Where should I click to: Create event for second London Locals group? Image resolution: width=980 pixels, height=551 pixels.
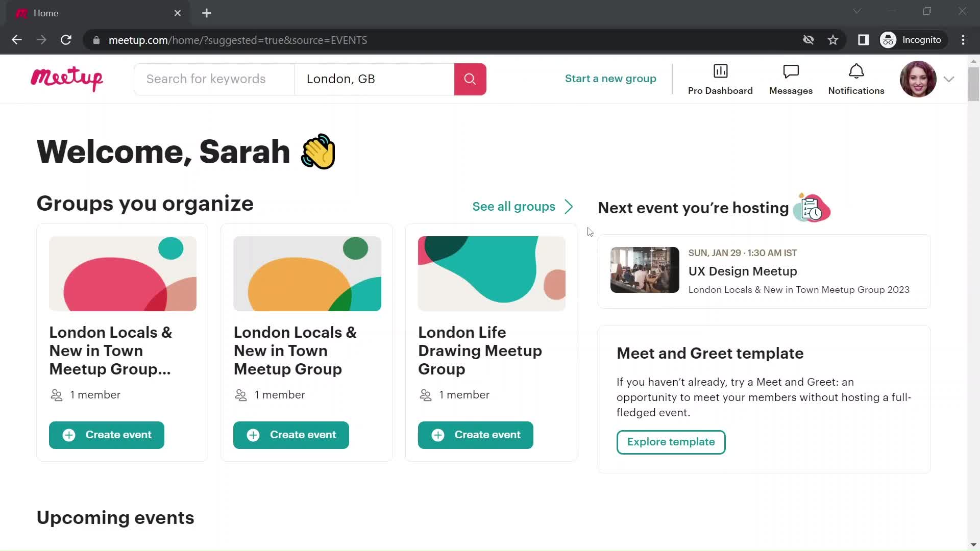(292, 435)
